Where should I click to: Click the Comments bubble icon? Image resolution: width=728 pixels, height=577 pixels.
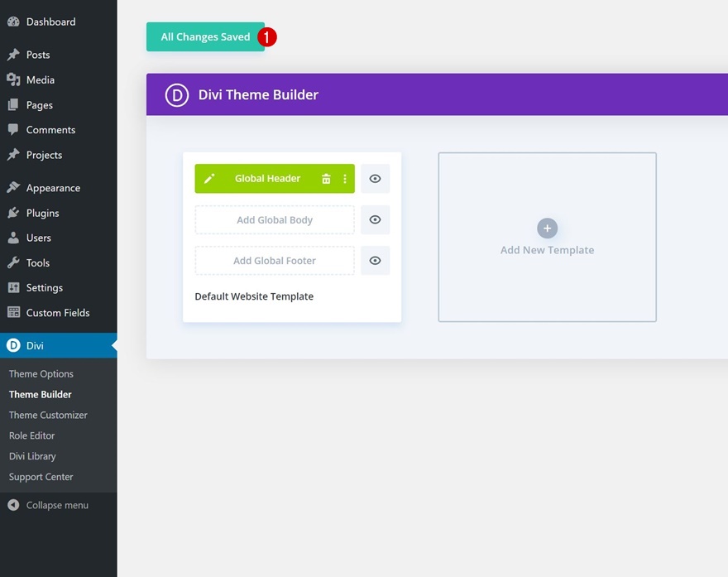click(x=13, y=130)
